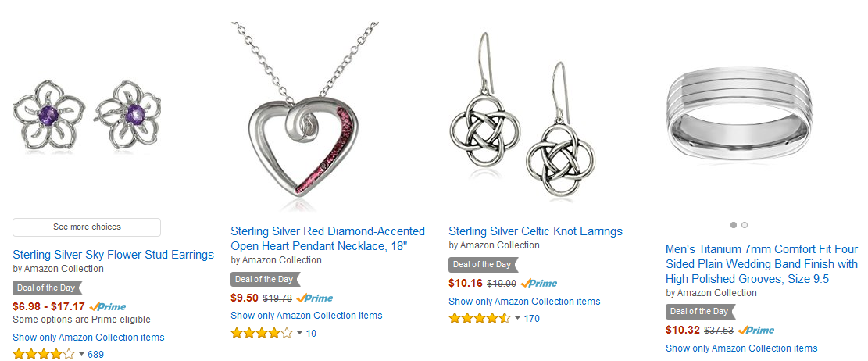Click star rating for Sky Flower Stud Earrings

(x=43, y=354)
